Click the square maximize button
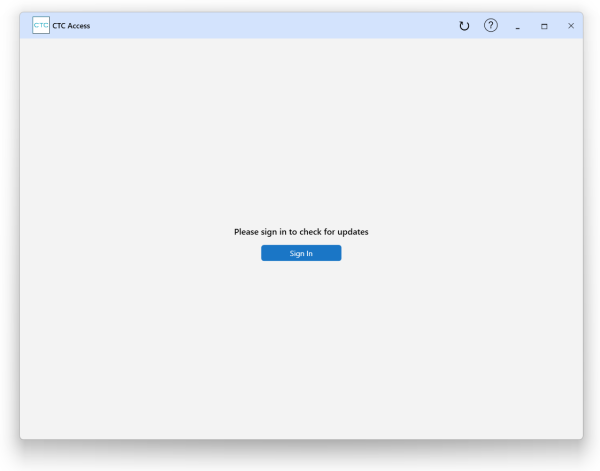The image size is (600, 471). pos(544,26)
